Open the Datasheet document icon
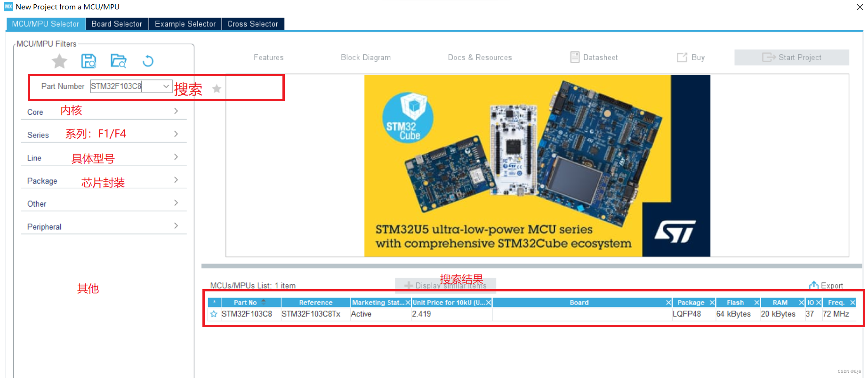868x378 pixels. point(575,57)
